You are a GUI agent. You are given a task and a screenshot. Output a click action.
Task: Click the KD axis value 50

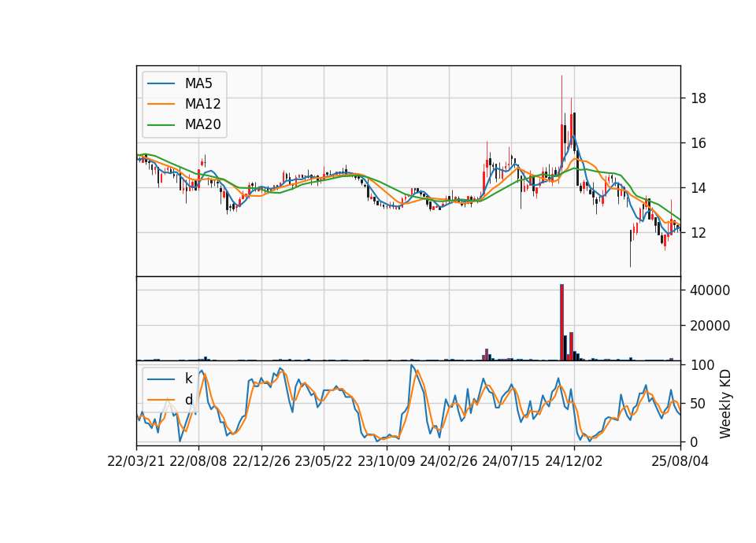tap(699, 404)
